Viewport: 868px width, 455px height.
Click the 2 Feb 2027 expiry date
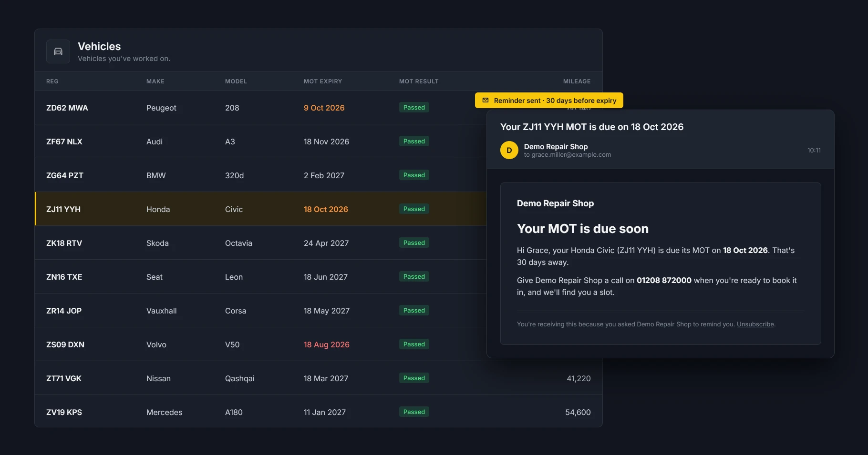pyautogui.click(x=324, y=175)
